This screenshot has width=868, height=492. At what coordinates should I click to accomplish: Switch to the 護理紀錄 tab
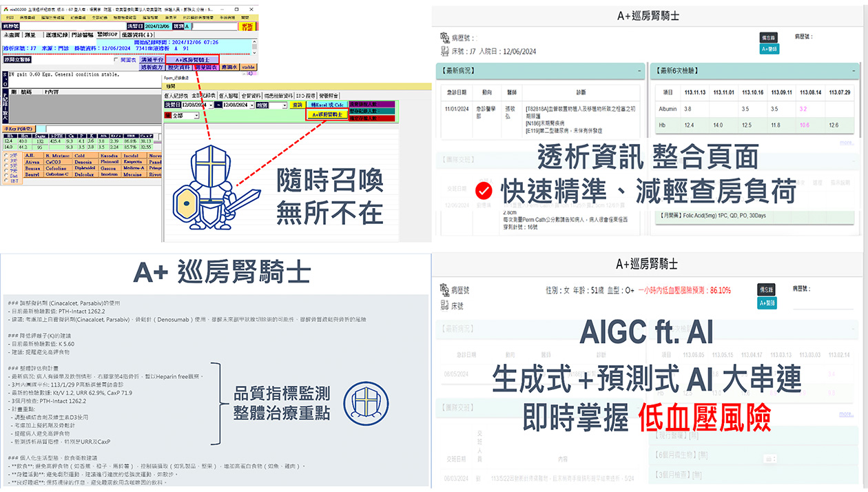(57, 34)
